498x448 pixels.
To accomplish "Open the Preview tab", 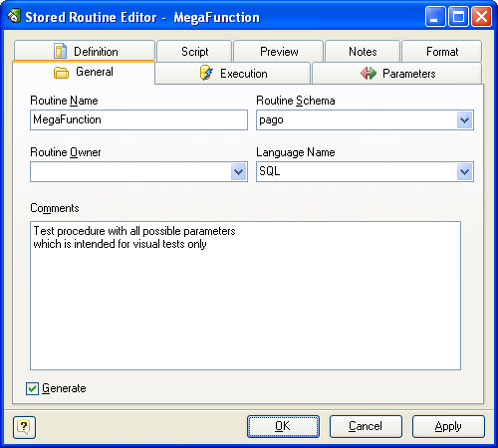I will click(x=279, y=52).
